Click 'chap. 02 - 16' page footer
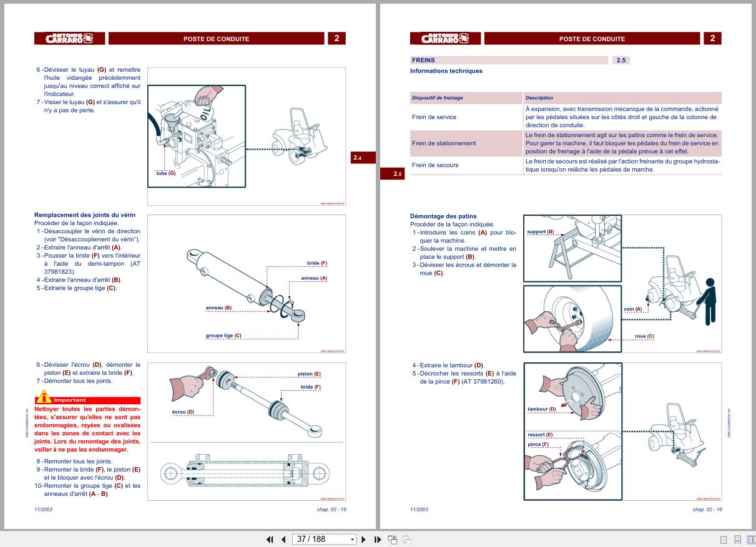The height and width of the screenshot is (547, 756). (707, 510)
